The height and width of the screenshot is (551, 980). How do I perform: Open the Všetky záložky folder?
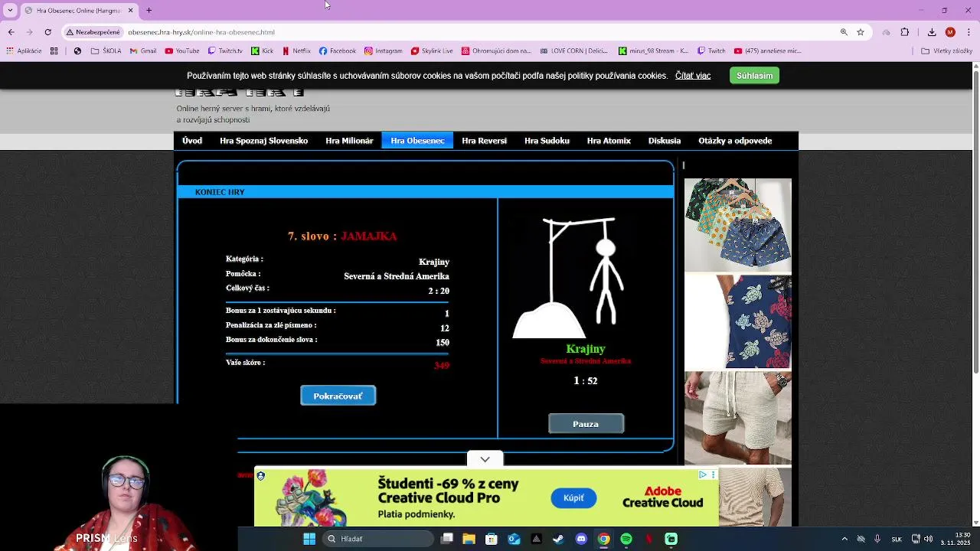pos(947,51)
